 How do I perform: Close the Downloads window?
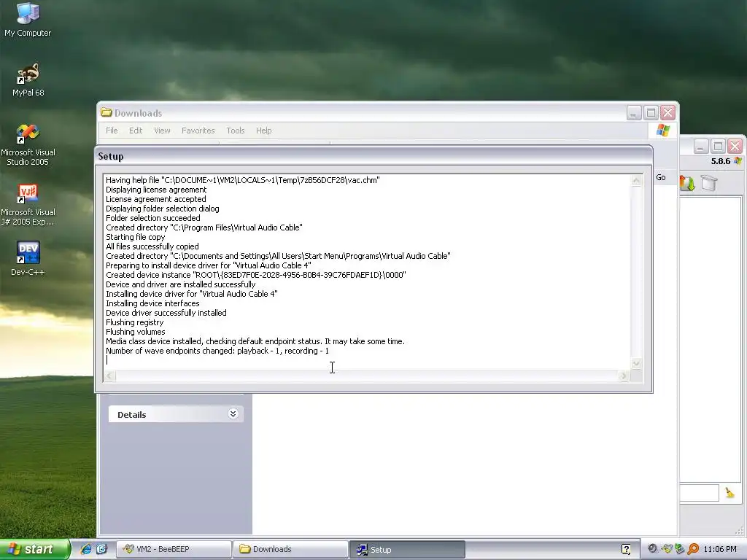tap(668, 113)
